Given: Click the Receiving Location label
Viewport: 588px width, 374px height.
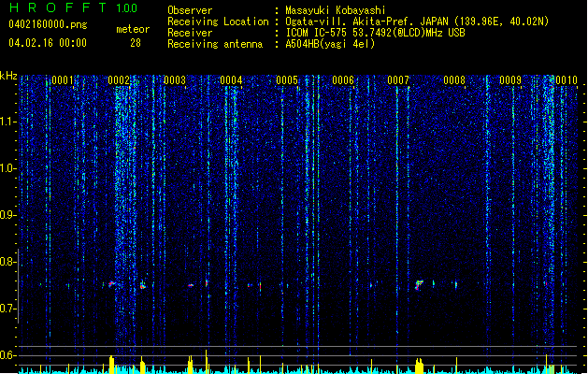Looking at the screenshot, I should click(218, 22).
